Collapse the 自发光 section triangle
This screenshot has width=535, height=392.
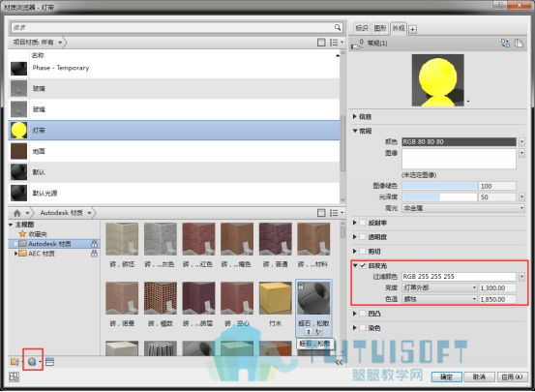pos(355,265)
